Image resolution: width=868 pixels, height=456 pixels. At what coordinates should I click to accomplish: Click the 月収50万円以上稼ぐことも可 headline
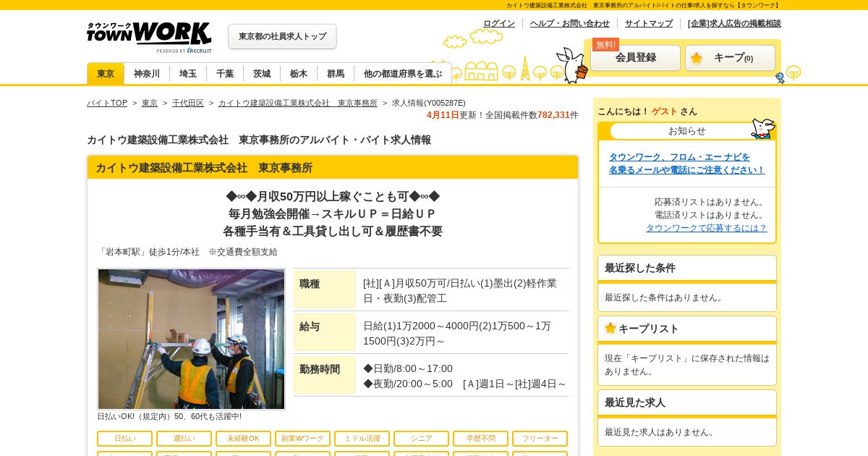[333, 196]
